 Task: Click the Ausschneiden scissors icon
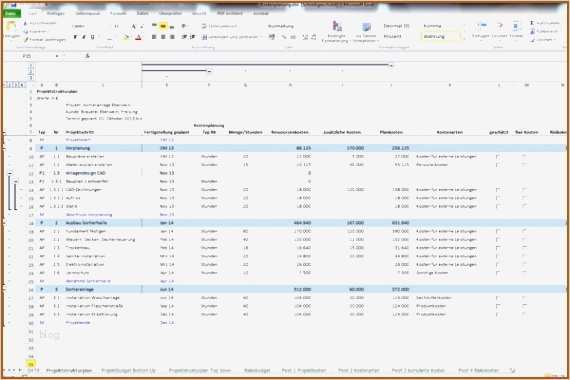click(25, 23)
